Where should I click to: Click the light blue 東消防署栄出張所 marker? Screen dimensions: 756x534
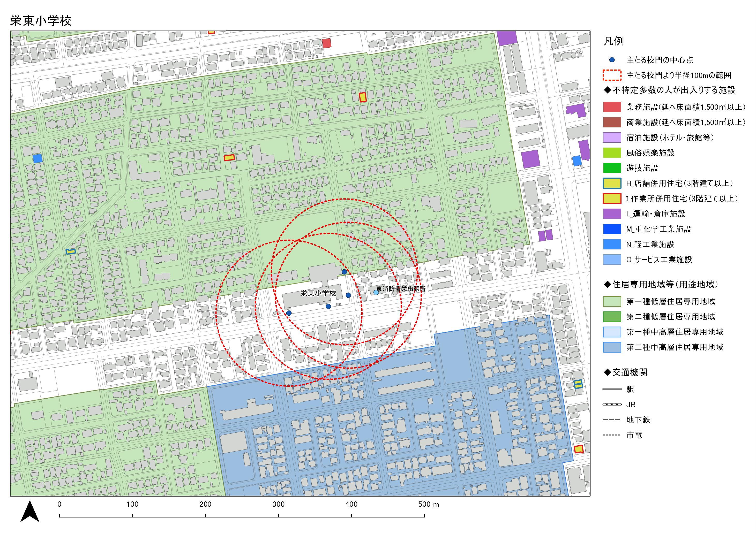[376, 292]
